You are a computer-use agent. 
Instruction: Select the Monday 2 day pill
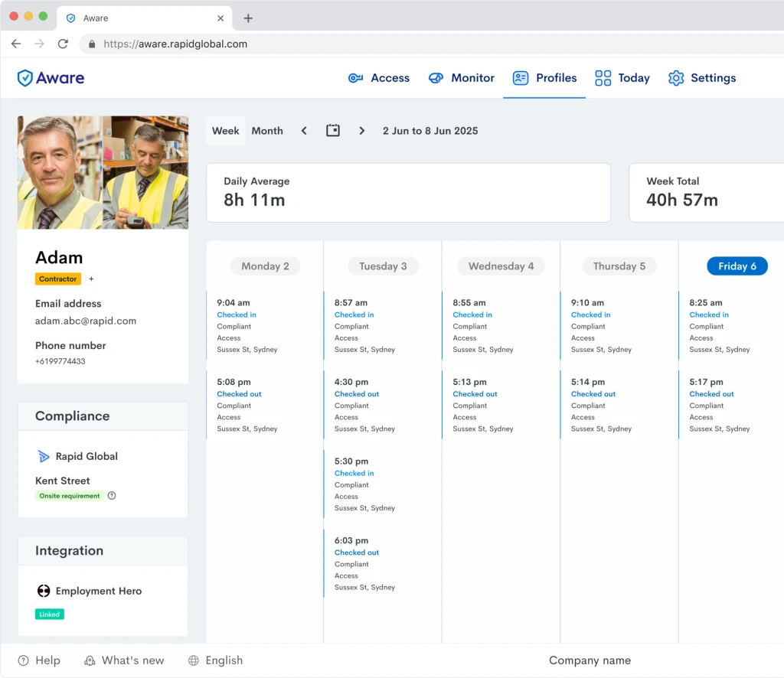pyautogui.click(x=265, y=266)
